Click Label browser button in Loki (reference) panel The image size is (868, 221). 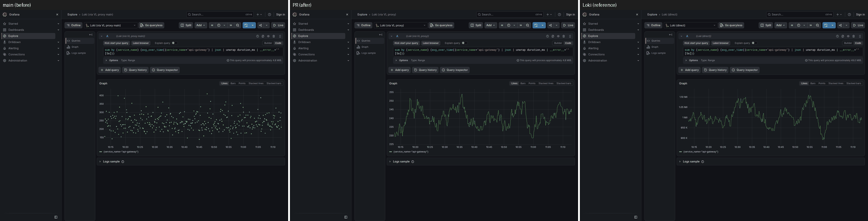pyautogui.click(x=720, y=43)
